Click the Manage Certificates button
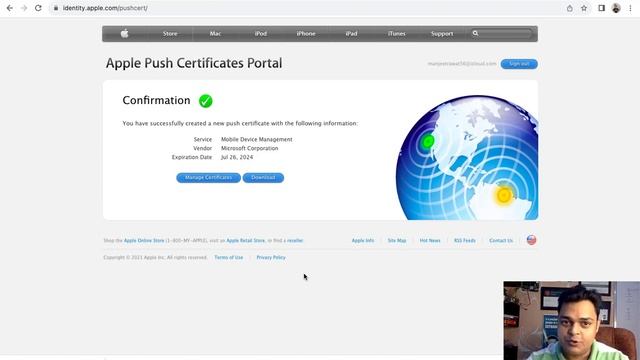Screen dimensions: 640x360 click(x=208, y=178)
